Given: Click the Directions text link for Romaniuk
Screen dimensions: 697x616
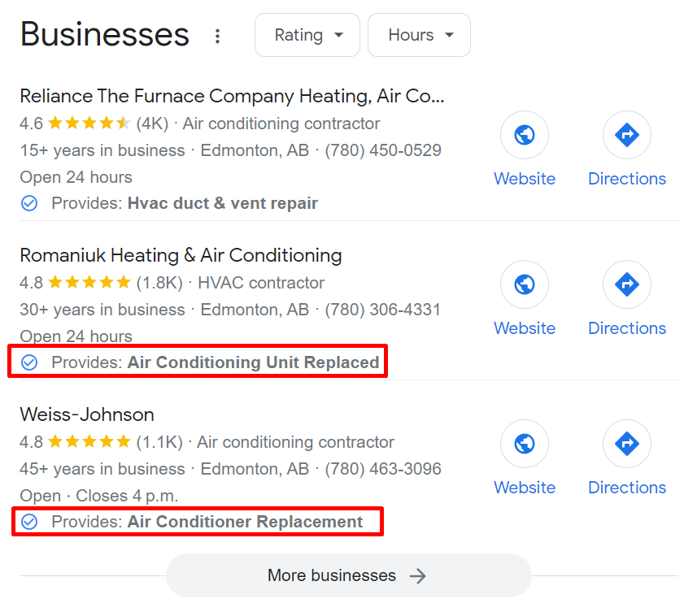Looking at the screenshot, I should 626,328.
